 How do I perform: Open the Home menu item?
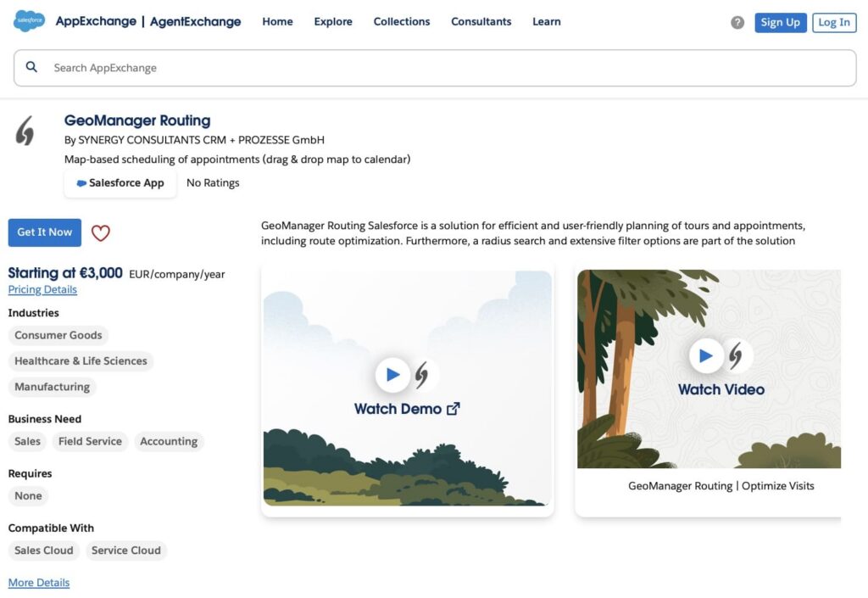(x=277, y=22)
